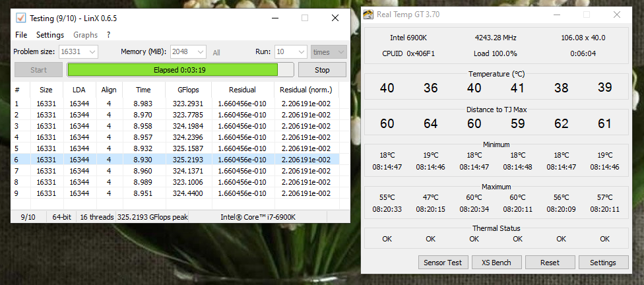Open the File menu in LinX
The width and height of the screenshot is (644, 285).
(x=21, y=35)
